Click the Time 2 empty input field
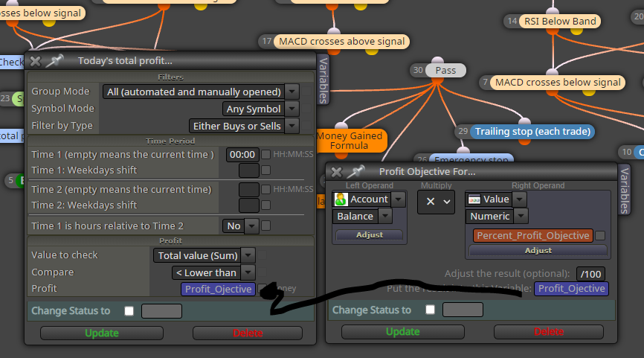The width and height of the screenshot is (644, 358). coord(249,190)
